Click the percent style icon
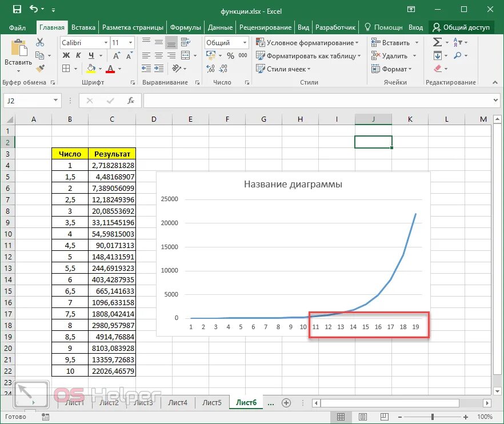 pyautogui.click(x=230, y=55)
